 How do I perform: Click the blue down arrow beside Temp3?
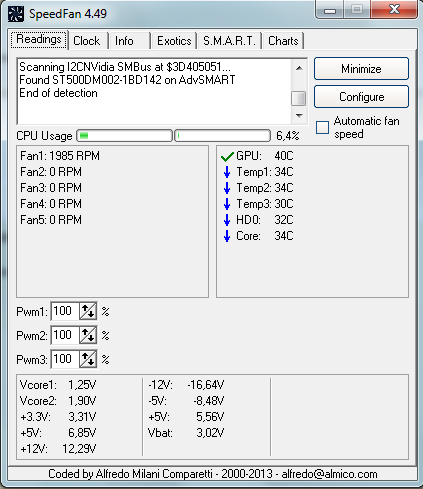pos(227,204)
